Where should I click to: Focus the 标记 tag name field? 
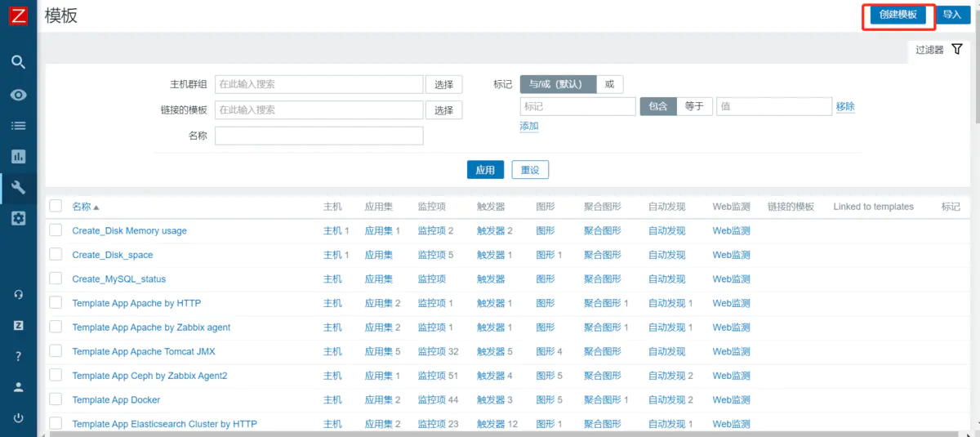point(577,106)
